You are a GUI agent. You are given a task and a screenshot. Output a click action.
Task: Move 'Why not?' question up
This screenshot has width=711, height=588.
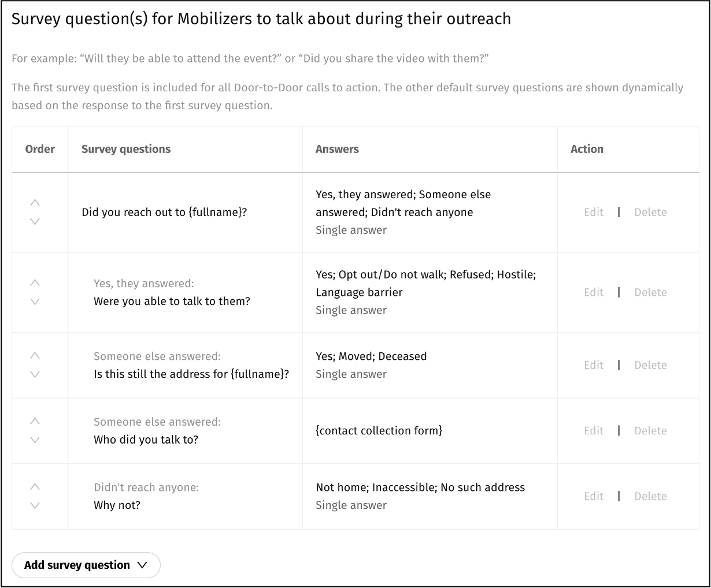35,487
